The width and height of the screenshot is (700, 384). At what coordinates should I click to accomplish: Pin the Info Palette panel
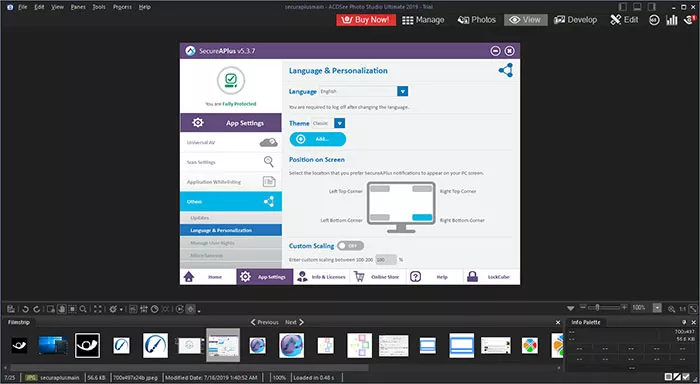[x=684, y=322]
